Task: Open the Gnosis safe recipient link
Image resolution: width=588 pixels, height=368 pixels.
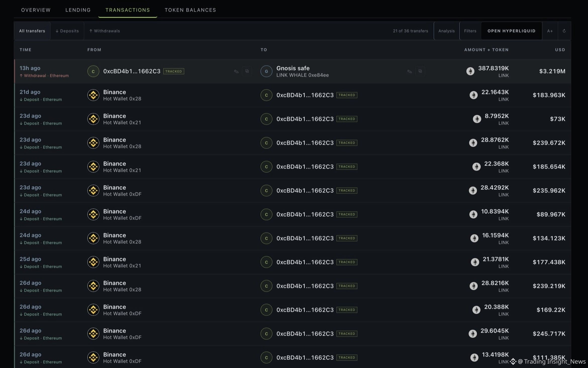Action: [293, 68]
